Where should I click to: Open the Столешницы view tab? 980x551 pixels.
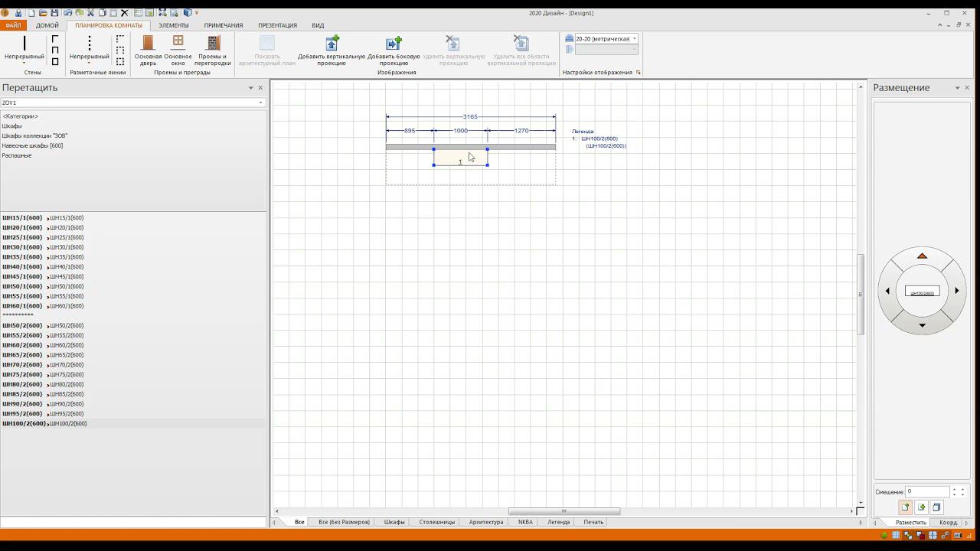[437, 522]
